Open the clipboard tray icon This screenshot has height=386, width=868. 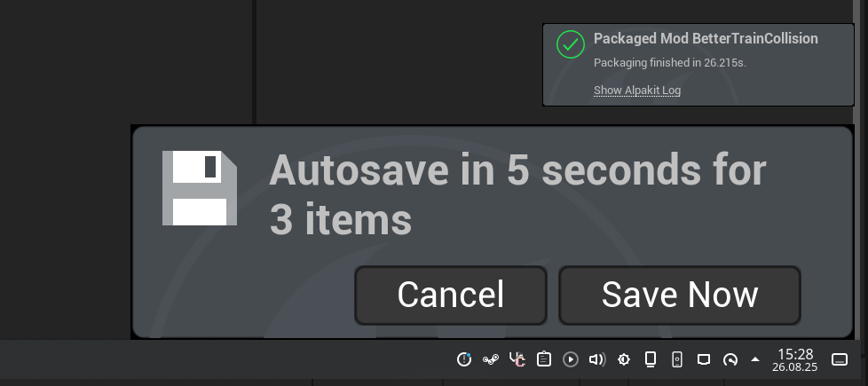pos(544,359)
